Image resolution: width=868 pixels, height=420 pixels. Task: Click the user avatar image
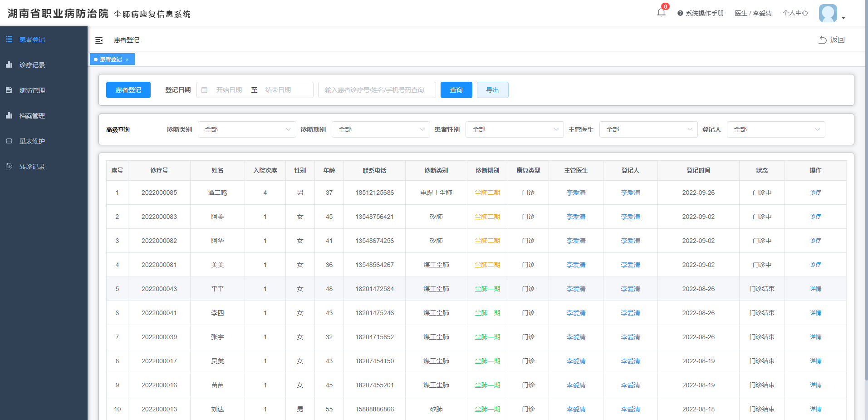tap(828, 13)
